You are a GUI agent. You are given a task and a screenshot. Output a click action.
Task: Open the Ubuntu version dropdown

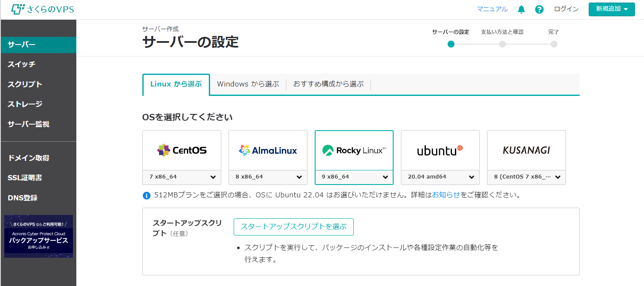440,177
